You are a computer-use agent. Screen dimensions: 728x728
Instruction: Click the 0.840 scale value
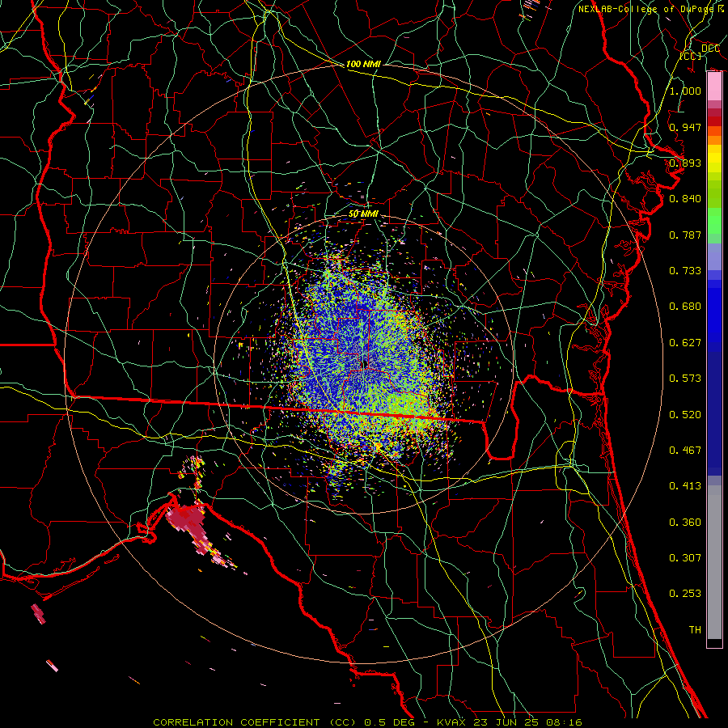tap(685, 199)
